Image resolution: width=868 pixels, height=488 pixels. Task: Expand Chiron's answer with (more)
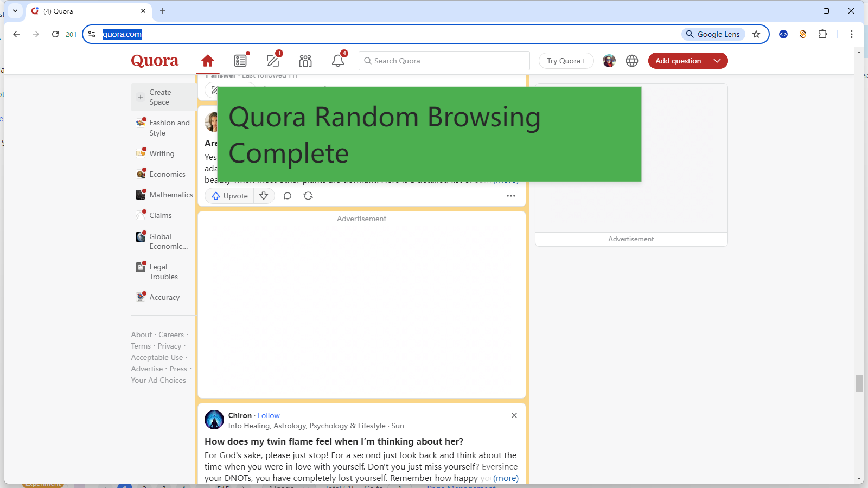pos(506,478)
